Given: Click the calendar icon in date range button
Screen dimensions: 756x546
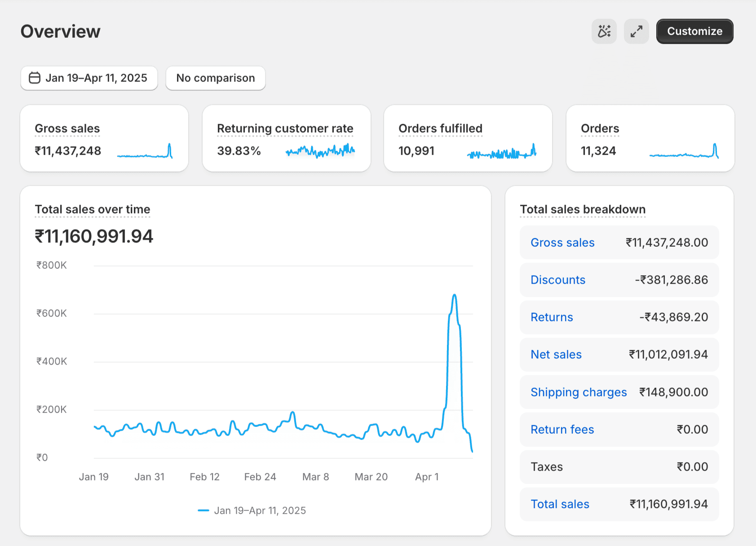Looking at the screenshot, I should click(35, 78).
